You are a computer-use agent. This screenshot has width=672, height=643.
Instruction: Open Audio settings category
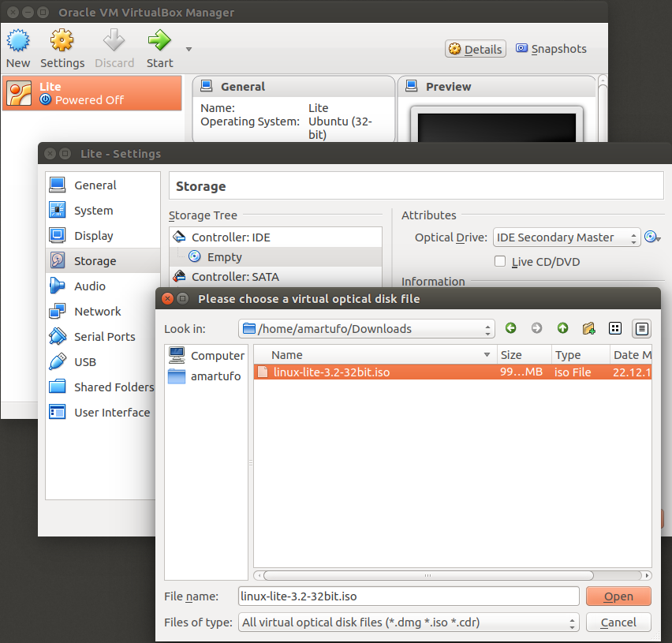coord(103,286)
